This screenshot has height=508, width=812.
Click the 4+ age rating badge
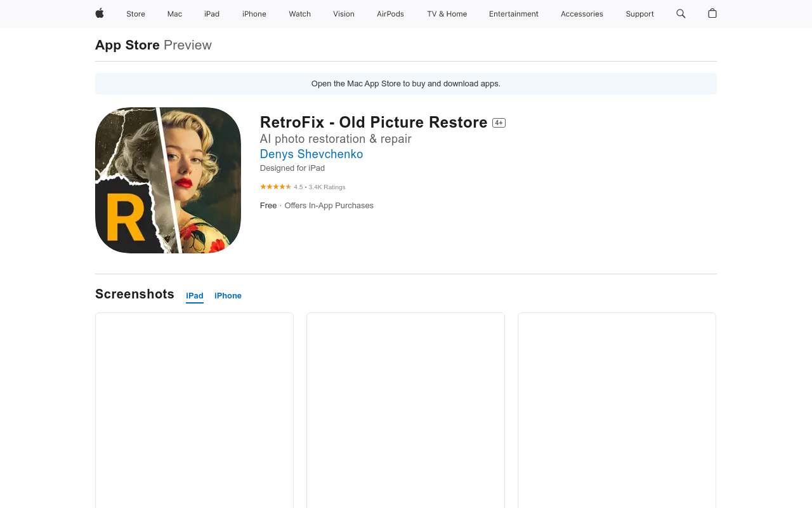pyautogui.click(x=499, y=123)
